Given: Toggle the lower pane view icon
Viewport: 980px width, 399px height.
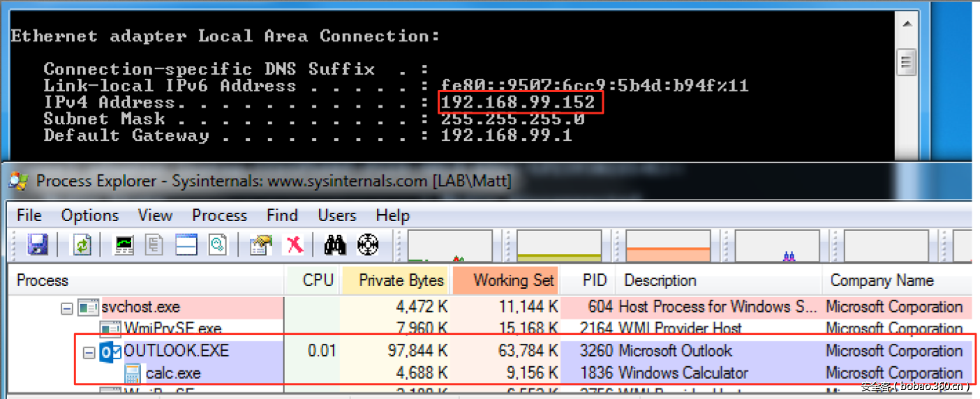Looking at the screenshot, I should tap(186, 245).
